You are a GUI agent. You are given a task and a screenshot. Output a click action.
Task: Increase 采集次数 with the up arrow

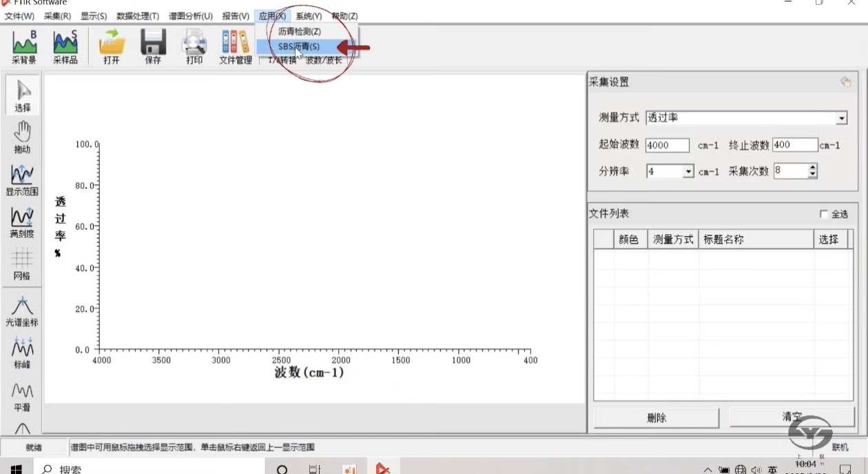tap(812, 167)
